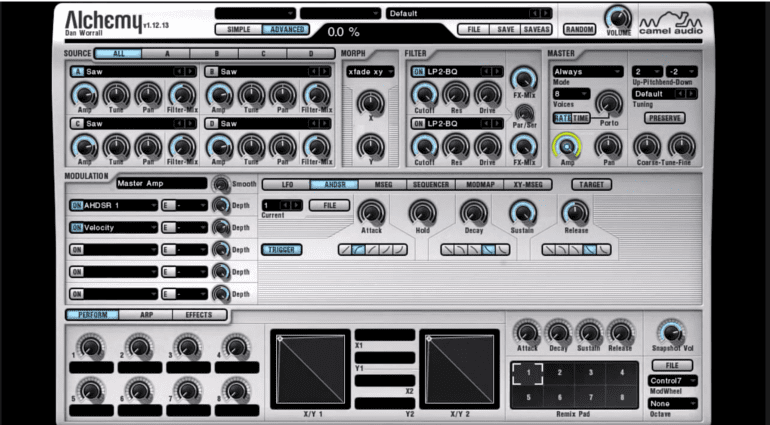Click source C Pan knob
The height and width of the screenshot is (425, 770).
[148, 146]
